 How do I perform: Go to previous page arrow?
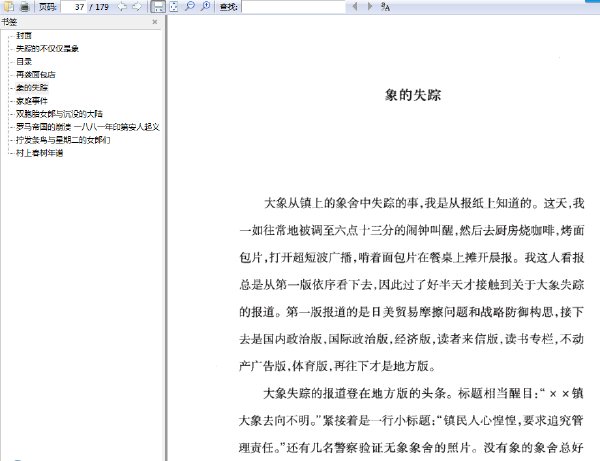tap(122, 6)
